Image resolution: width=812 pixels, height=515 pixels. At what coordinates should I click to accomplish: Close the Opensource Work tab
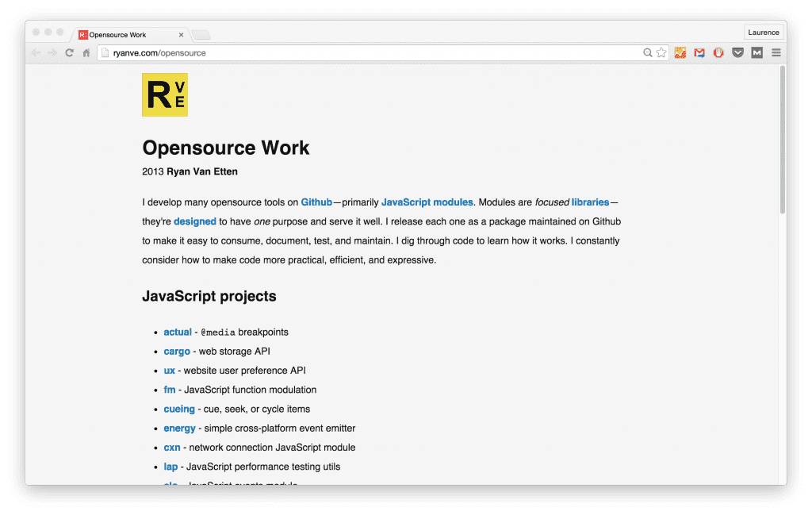coord(182,35)
